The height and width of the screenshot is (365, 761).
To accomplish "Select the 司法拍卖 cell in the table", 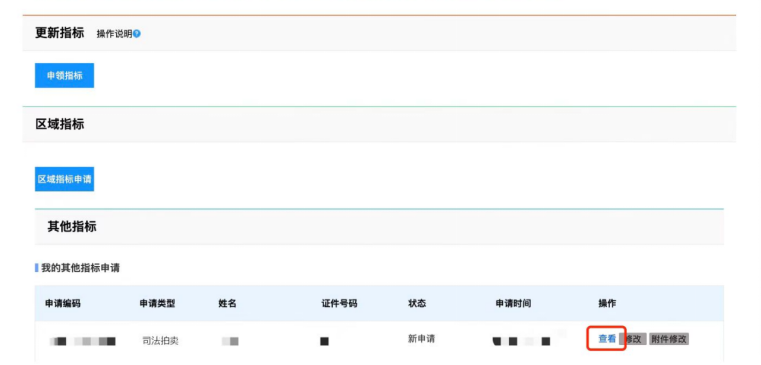I will tap(160, 341).
